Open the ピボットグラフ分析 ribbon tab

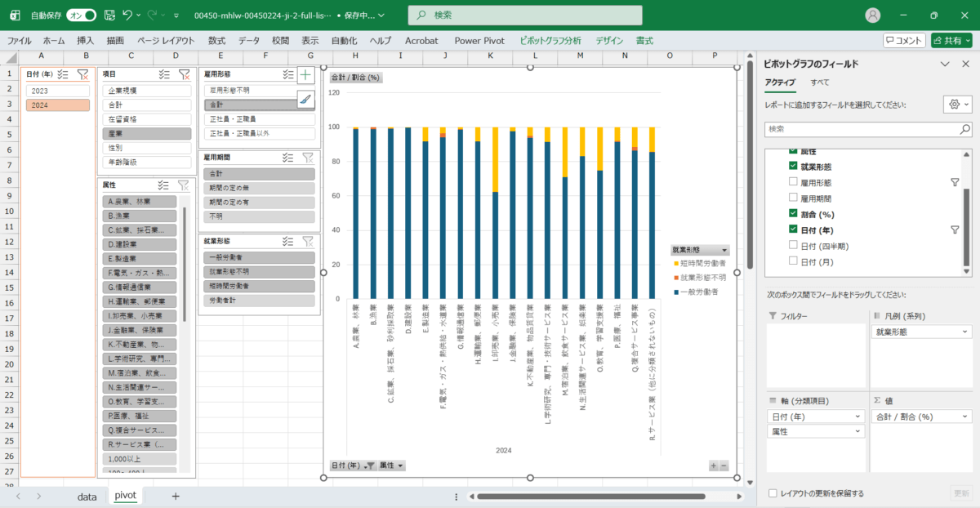coord(550,40)
